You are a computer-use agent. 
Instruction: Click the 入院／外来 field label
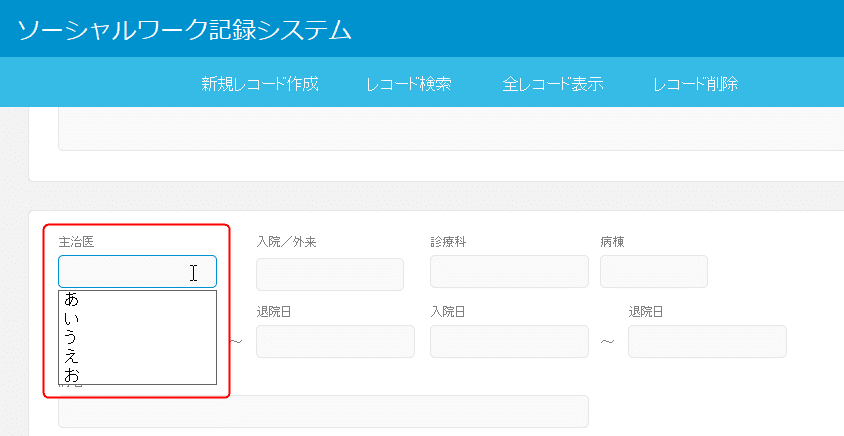click(x=286, y=242)
